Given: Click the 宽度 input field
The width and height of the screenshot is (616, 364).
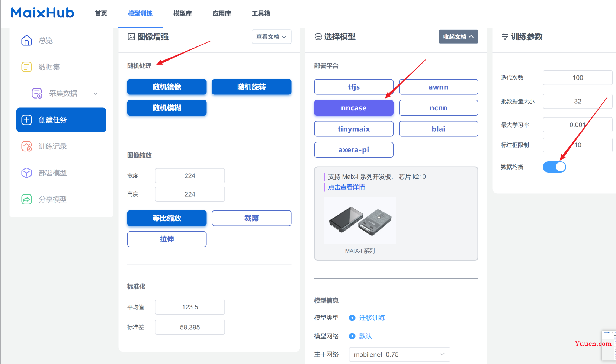Looking at the screenshot, I should (x=190, y=176).
